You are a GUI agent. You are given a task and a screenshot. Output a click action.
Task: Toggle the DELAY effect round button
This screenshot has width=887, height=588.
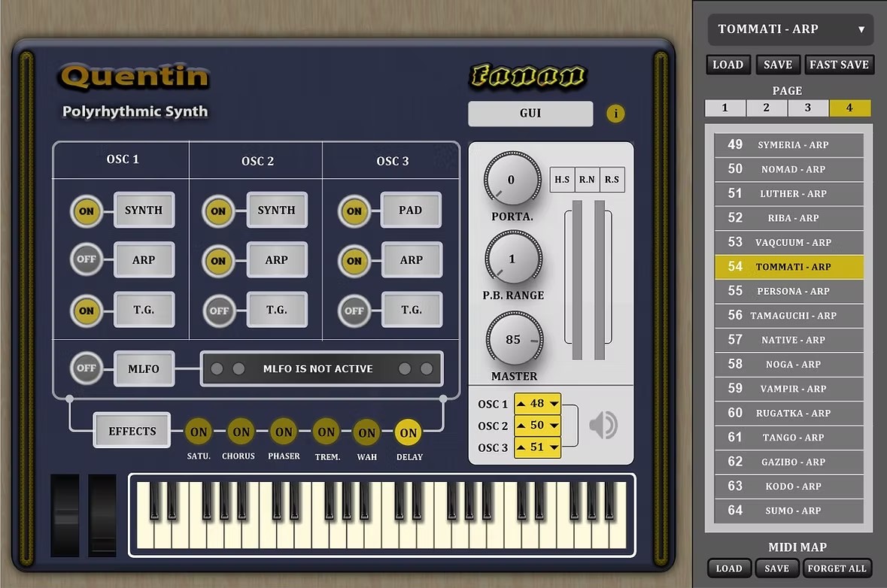408,432
